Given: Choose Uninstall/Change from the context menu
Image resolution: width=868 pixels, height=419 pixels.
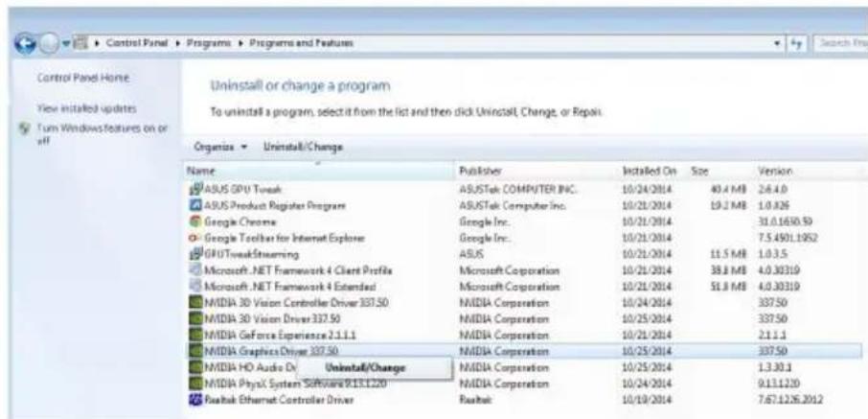Looking at the screenshot, I should click(x=375, y=367).
